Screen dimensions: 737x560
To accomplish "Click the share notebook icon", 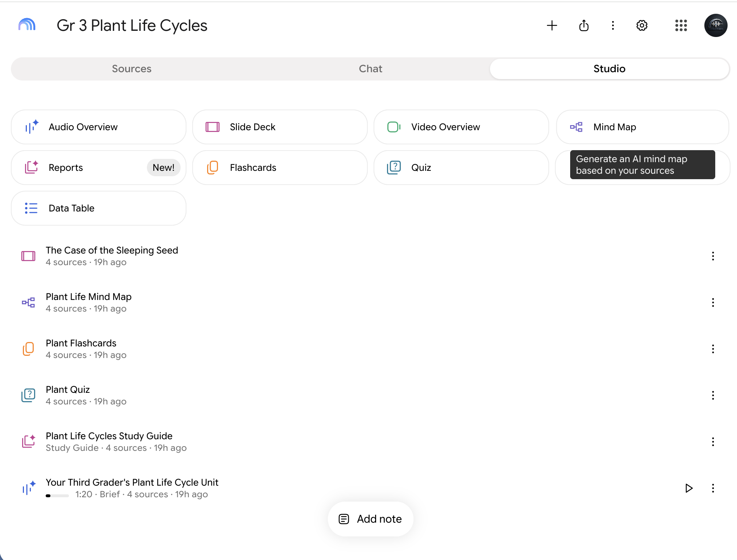I will tap(584, 25).
